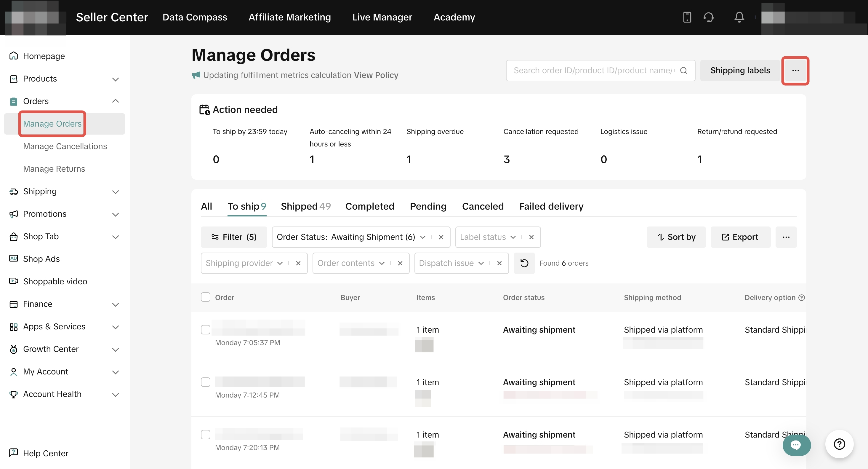
Task: Clear Order Status filter with X
Action: [441, 237]
